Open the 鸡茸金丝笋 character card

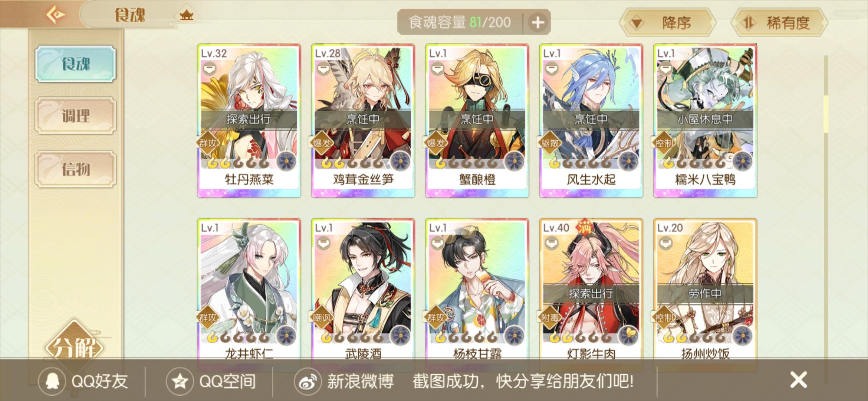click(x=363, y=121)
